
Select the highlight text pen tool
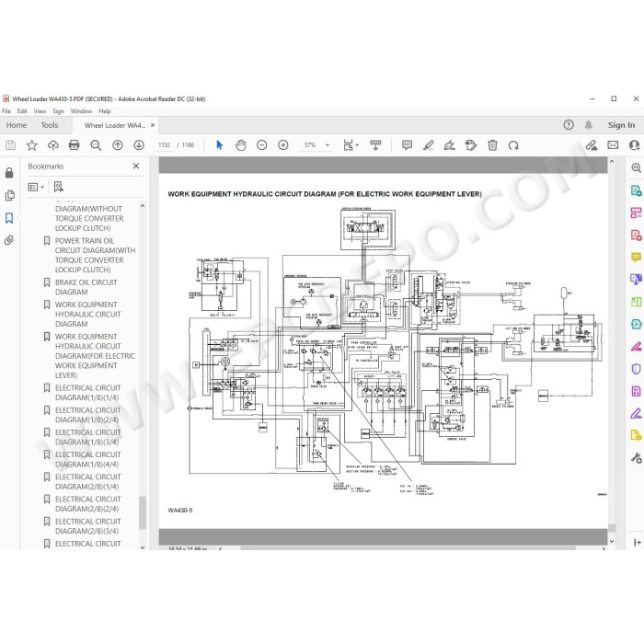tap(429, 145)
